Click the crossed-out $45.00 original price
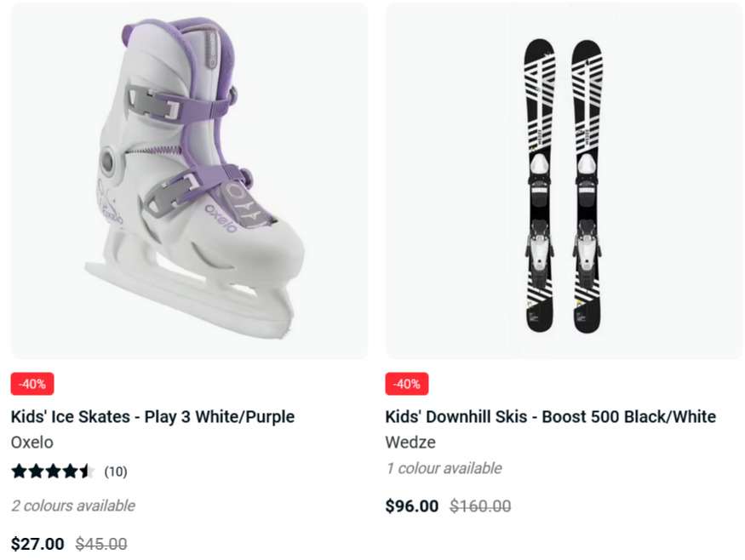Image resolution: width=745 pixels, height=560 pixels. 101,544
